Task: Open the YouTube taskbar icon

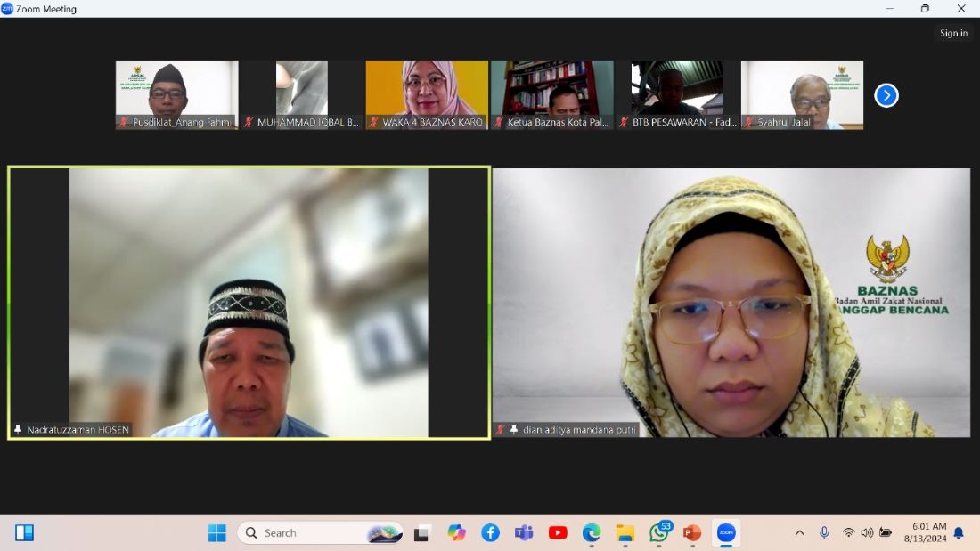Action: pyautogui.click(x=558, y=532)
